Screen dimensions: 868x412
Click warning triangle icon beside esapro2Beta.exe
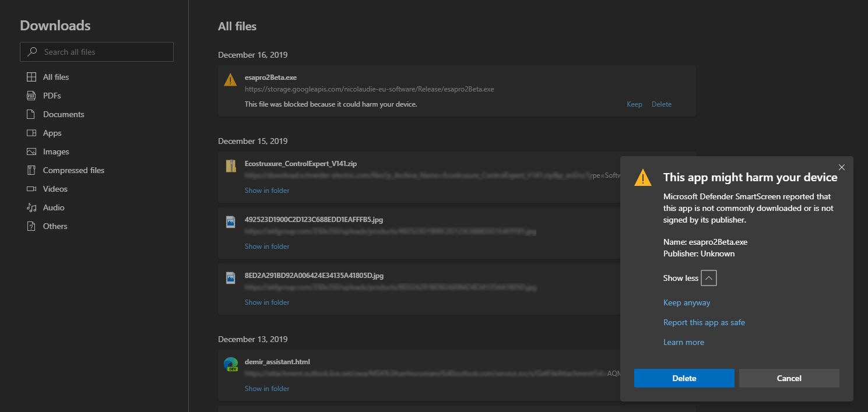(231, 80)
